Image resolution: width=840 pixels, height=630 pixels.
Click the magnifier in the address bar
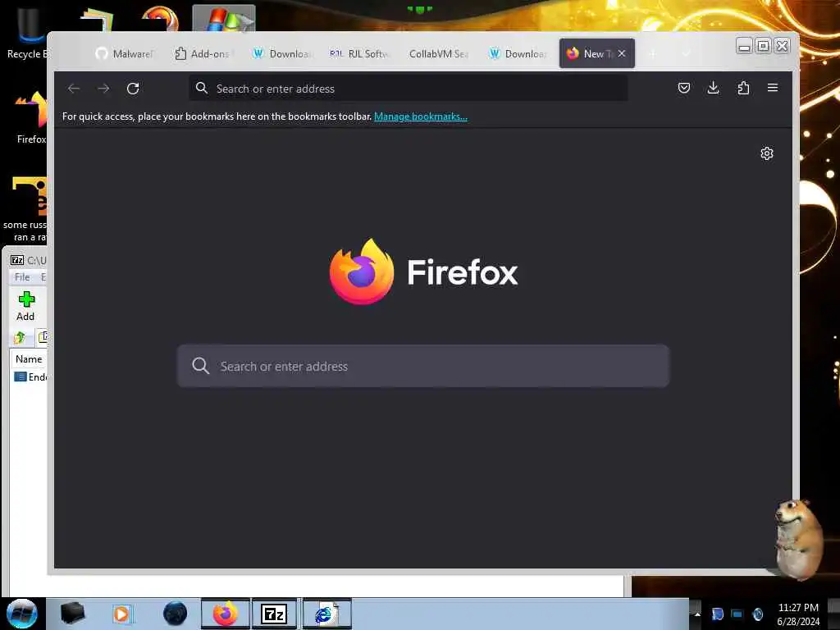pos(202,88)
